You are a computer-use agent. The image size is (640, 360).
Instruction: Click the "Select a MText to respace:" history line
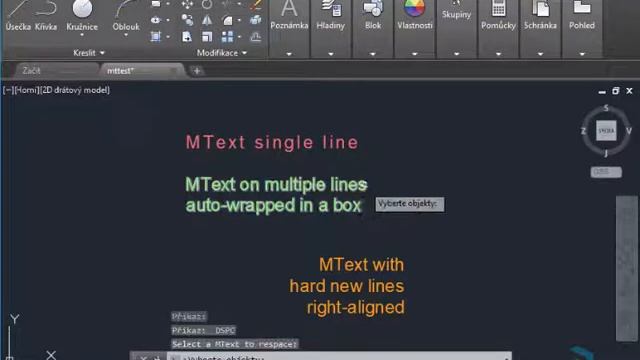[x=235, y=344]
